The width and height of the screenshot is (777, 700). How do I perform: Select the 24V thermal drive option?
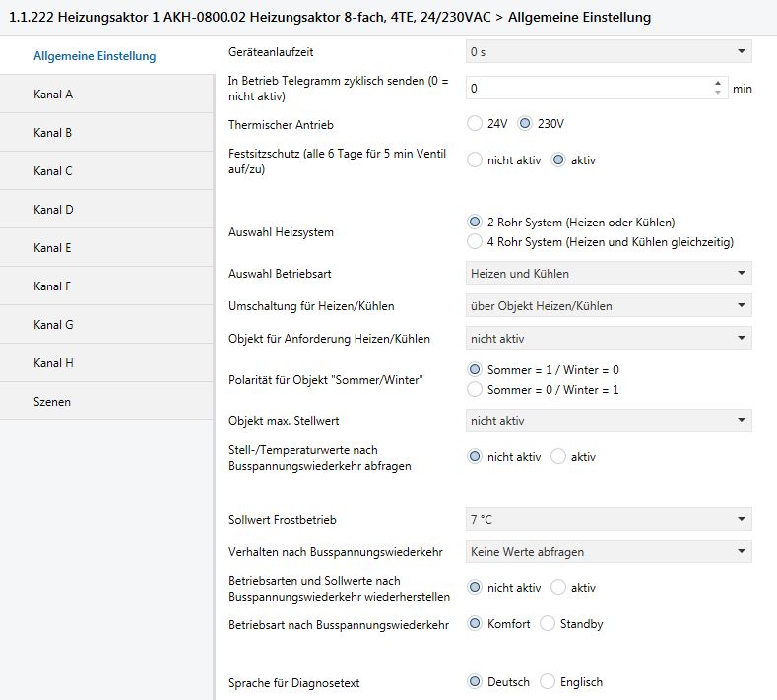(x=475, y=124)
